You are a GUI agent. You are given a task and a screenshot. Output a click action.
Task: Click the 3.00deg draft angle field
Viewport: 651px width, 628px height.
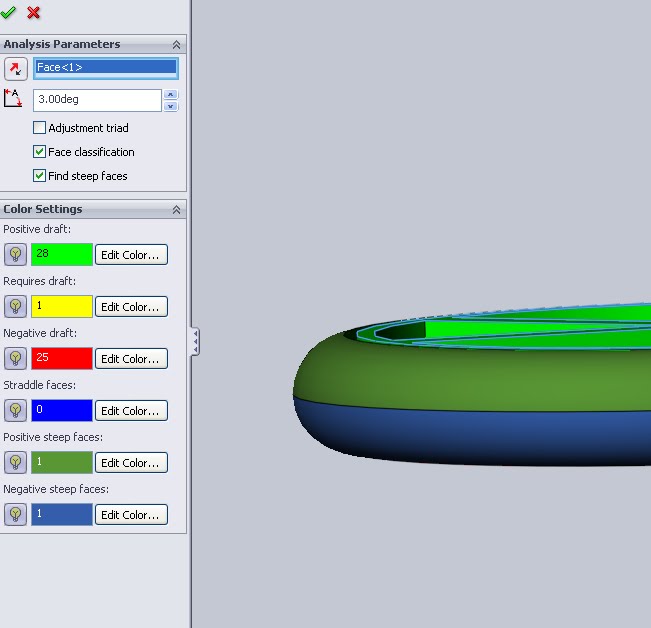pyautogui.click(x=97, y=100)
